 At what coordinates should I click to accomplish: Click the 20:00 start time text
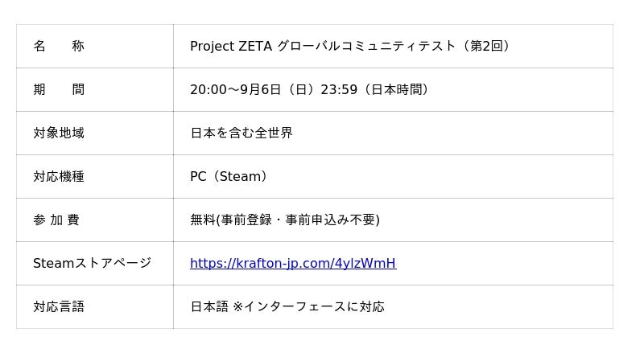pyautogui.click(x=208, y=89)
